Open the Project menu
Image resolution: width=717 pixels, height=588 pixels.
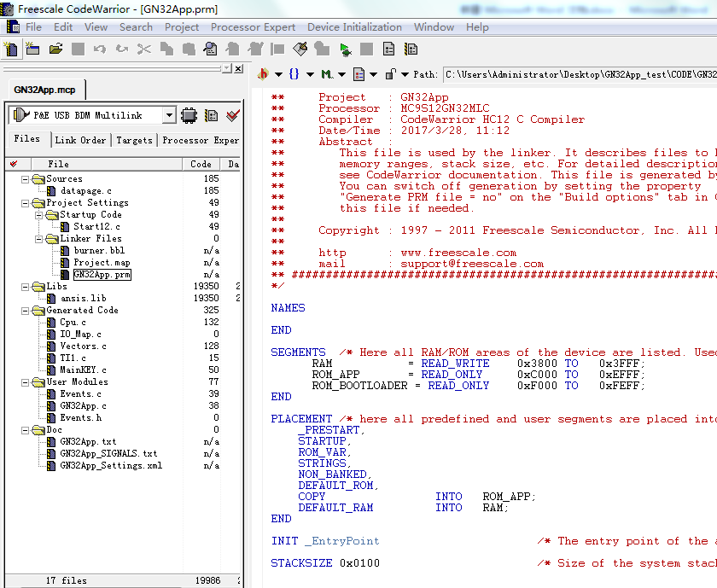[182, 27]
